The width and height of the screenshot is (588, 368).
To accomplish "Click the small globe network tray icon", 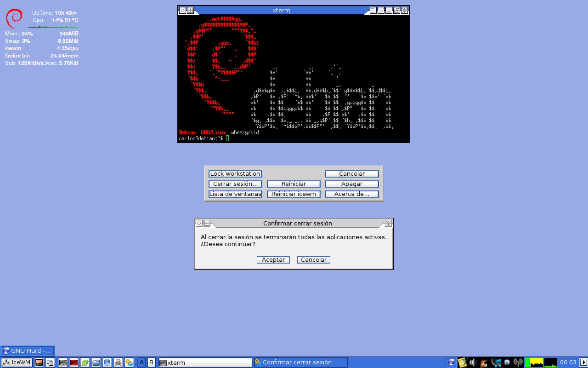I will [x=507, y=362].
